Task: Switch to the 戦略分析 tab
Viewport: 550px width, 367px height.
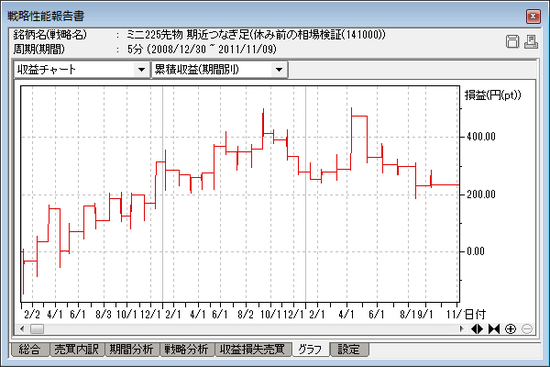Action: coord(187,349)
